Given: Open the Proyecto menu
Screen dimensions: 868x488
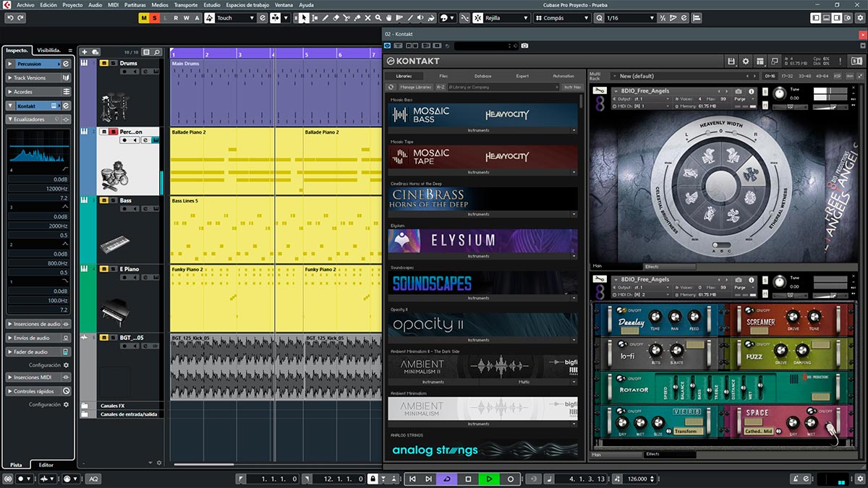Looking at the screenshot, I should click(x=72, y=5).
